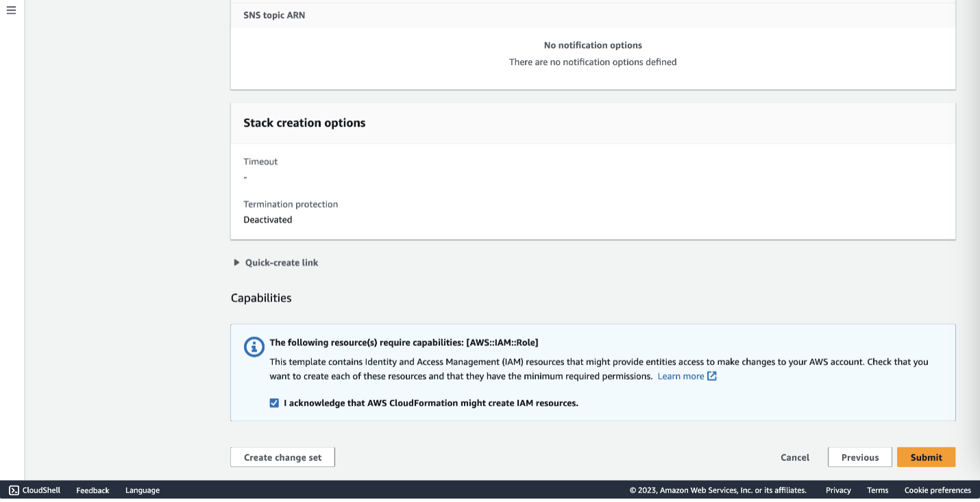
Task: Open the Learn more documentation link
Action: (681, 375)
